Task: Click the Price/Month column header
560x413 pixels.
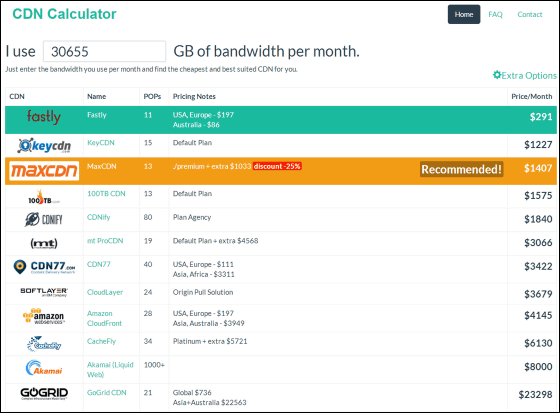Action: (x=531, y=96)
